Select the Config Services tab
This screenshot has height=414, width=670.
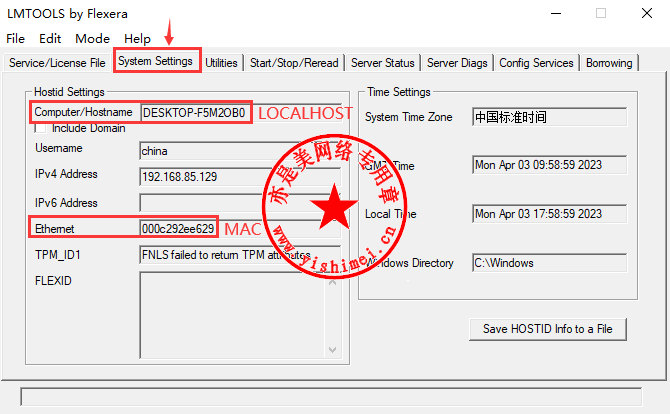[x=536, y=63]
